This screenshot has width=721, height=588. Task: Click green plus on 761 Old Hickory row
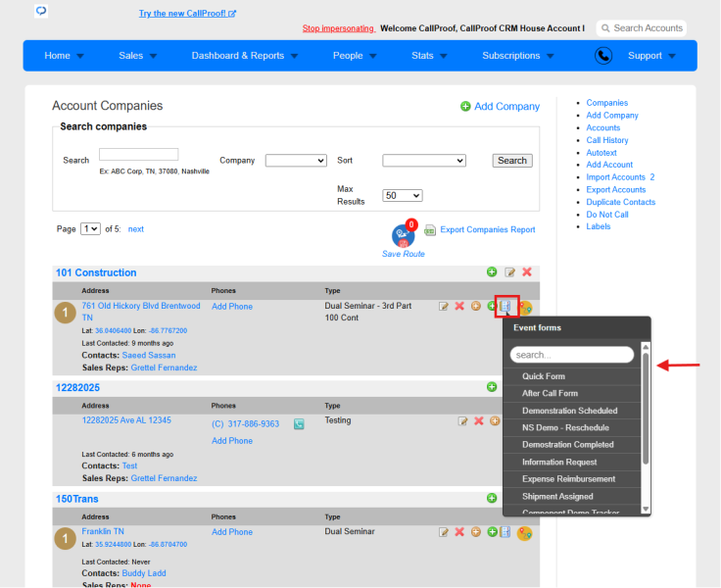(491, 306)
